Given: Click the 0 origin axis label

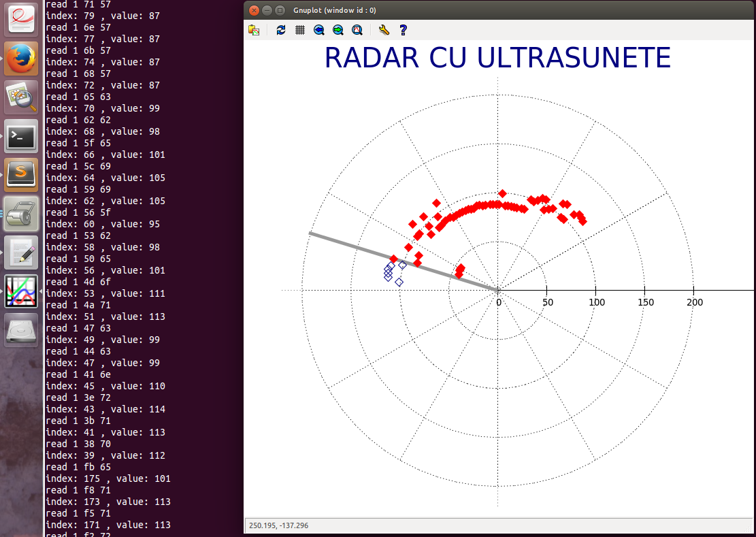Looking at the screenshot, I should pos(499,302).
